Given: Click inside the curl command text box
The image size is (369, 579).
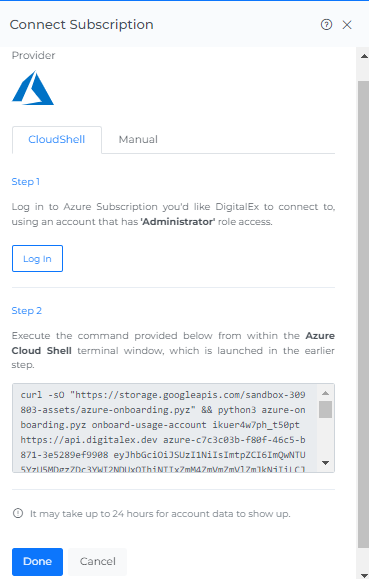Looking at the screenshot, I should [x=164, y=428].
